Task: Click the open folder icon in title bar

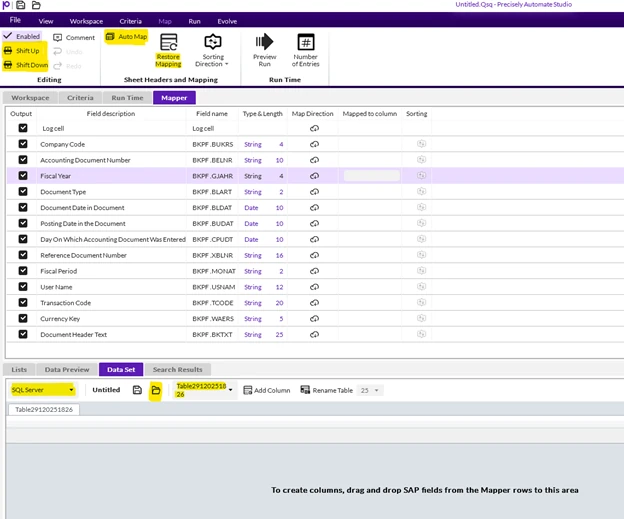Action: click(x=36, y=5)
